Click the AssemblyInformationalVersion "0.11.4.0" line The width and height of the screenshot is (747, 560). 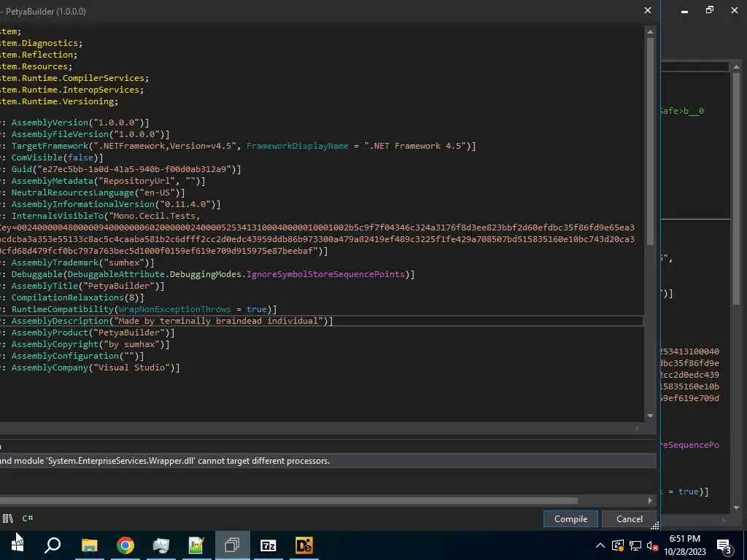(x=111, y=204)
